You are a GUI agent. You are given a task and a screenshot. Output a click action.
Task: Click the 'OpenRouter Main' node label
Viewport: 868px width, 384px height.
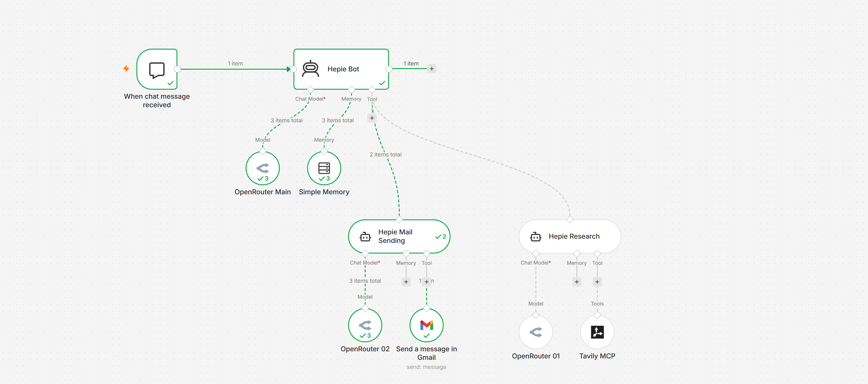point(263,192)
